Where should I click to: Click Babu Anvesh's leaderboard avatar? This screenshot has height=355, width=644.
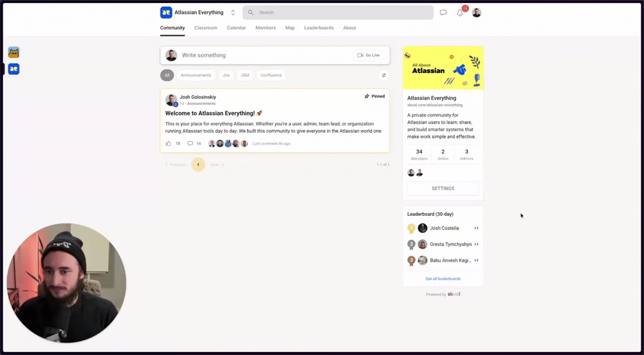pyautogui.click(x=422, y=260)
